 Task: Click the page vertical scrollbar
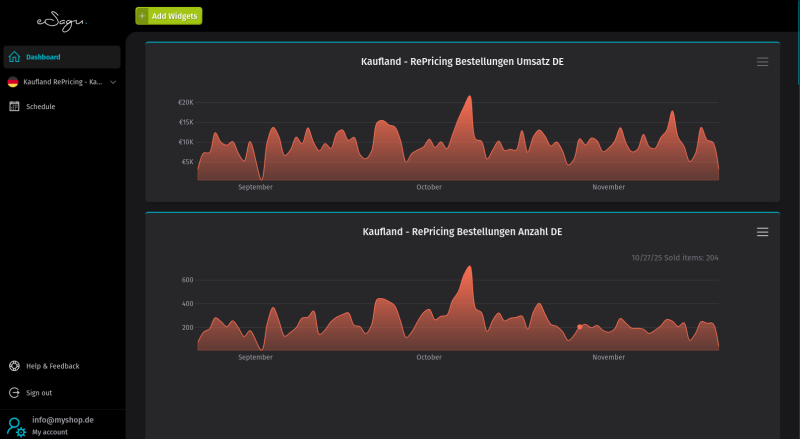pyautogui.click(x=798, y=42)
